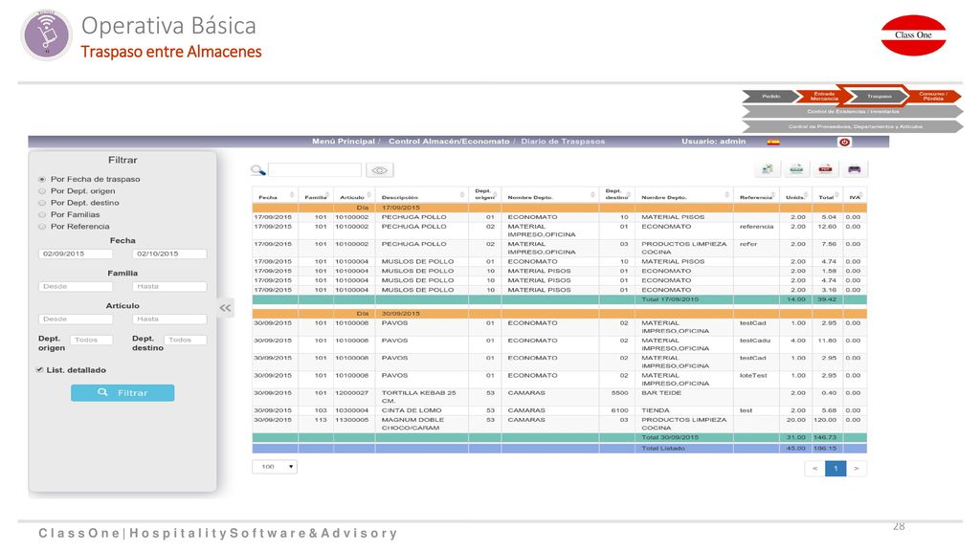Click the table search text box
Screen dimensions: 980x551
315,170
